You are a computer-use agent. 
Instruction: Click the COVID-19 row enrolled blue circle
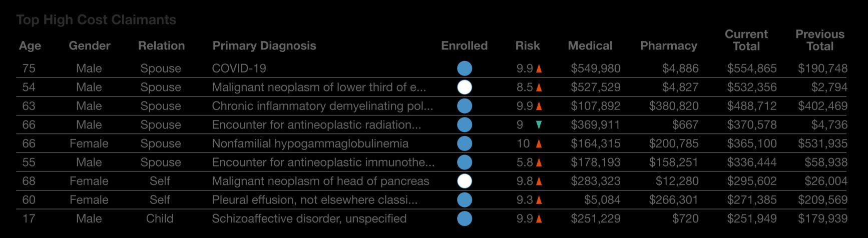coord(465,68)
